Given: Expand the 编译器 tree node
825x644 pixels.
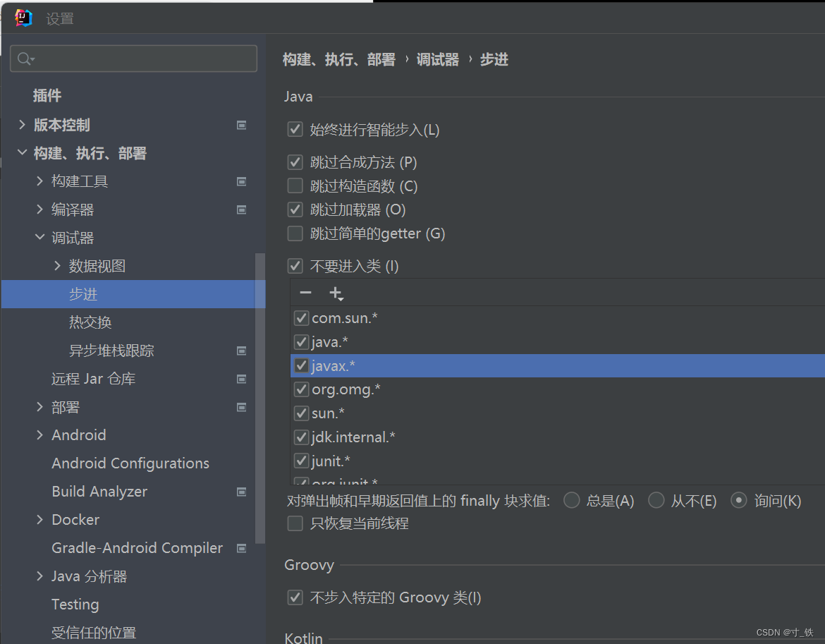Looking at the screenshot, I should point(39,209).
